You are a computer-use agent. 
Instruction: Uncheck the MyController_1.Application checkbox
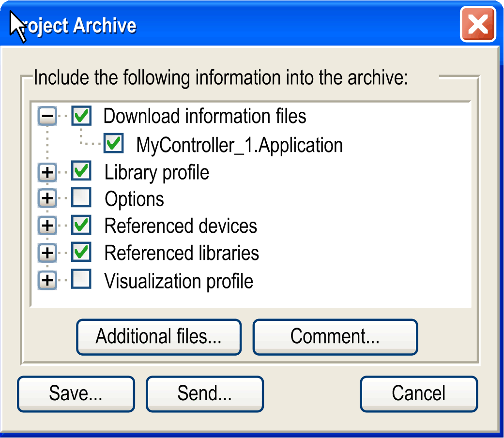pyautogui.click(x=113, y=143)
